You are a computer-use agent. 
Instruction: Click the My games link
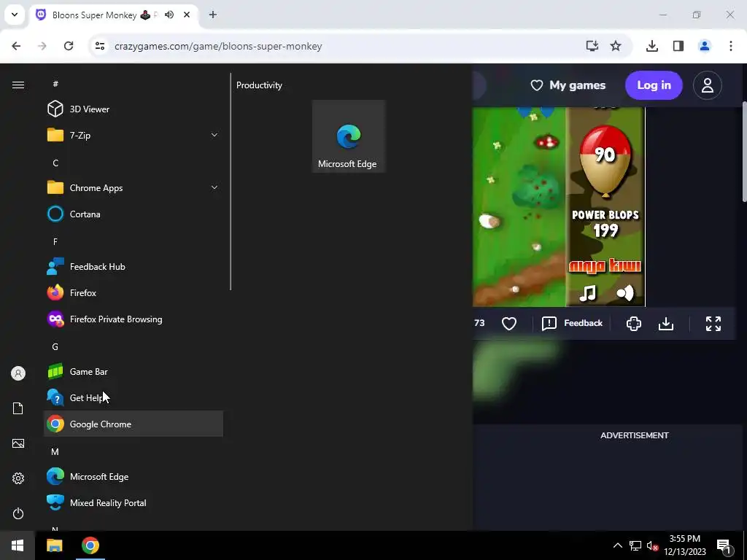click(x=568, y=85)
